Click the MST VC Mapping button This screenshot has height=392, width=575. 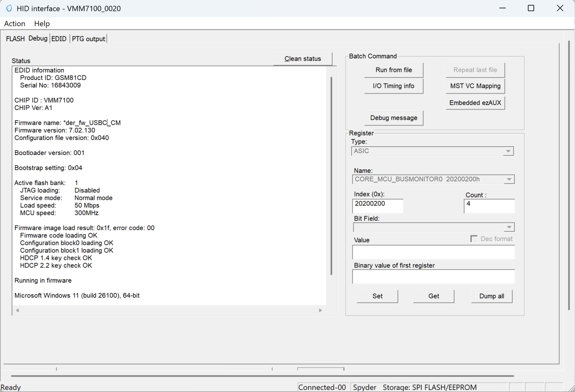click(x=475, y=86)
